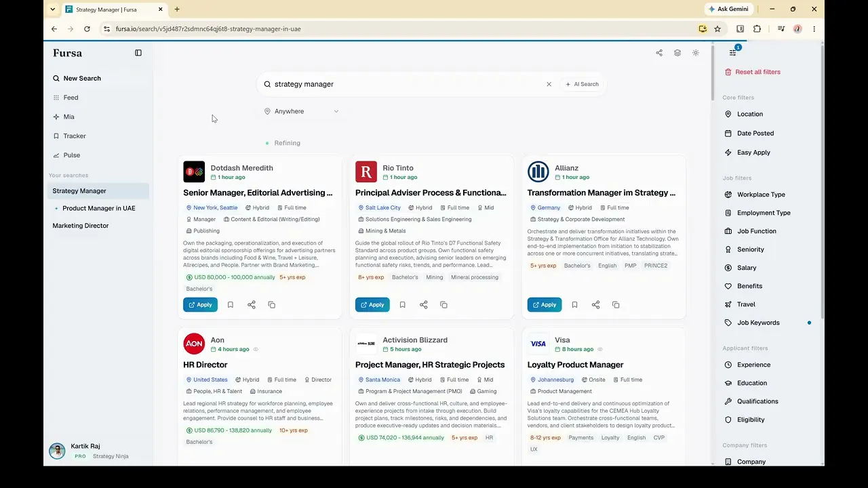The width and height of the screenshot is (868, 488).
Task: Click Reset all filters
Action: pyautogui.click(x=753, y=72)
